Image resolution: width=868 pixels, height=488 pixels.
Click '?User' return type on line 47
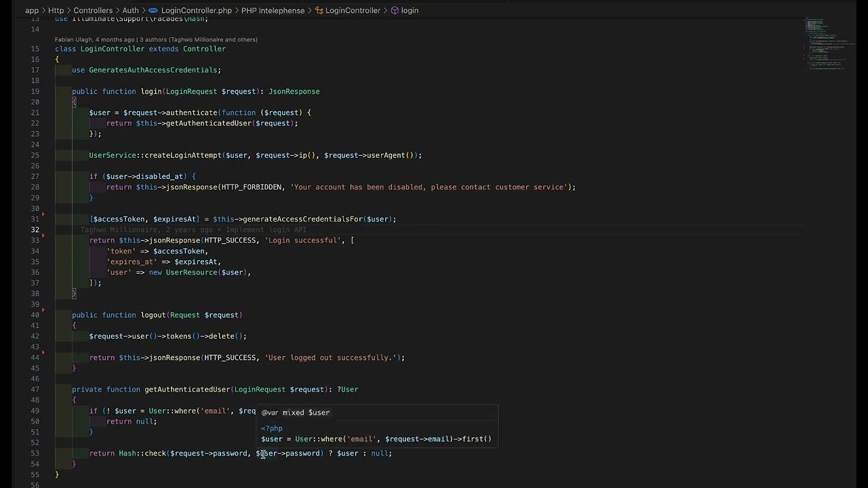(347, 390)
